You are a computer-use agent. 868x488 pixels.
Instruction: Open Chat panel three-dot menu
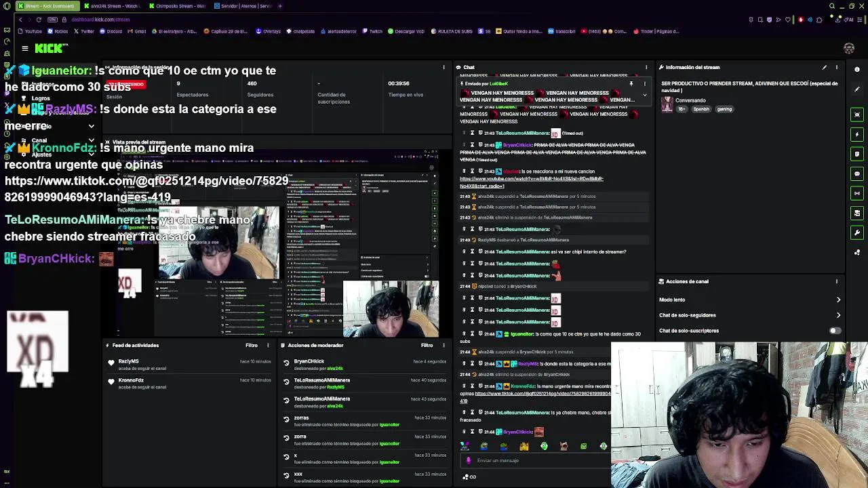click(646, 67)
